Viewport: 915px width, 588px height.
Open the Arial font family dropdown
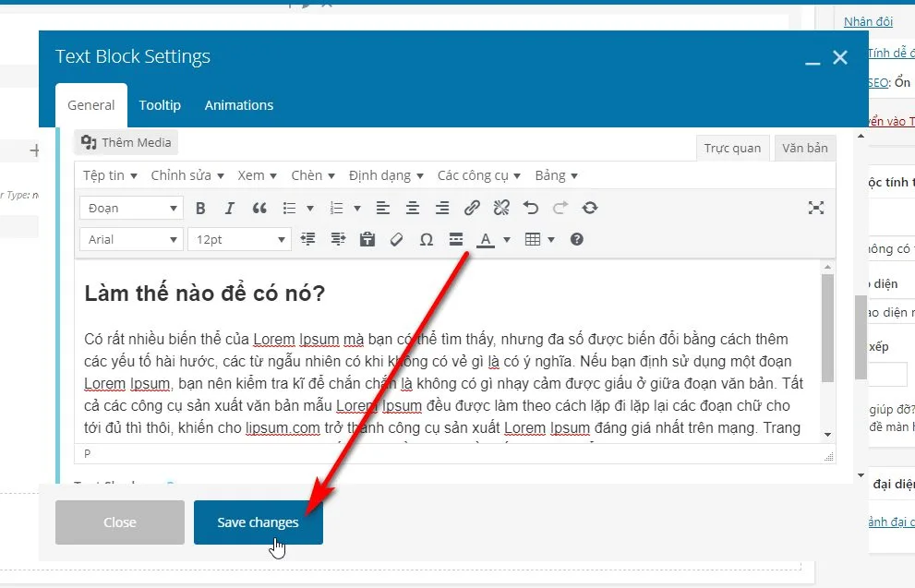[131, 239]
